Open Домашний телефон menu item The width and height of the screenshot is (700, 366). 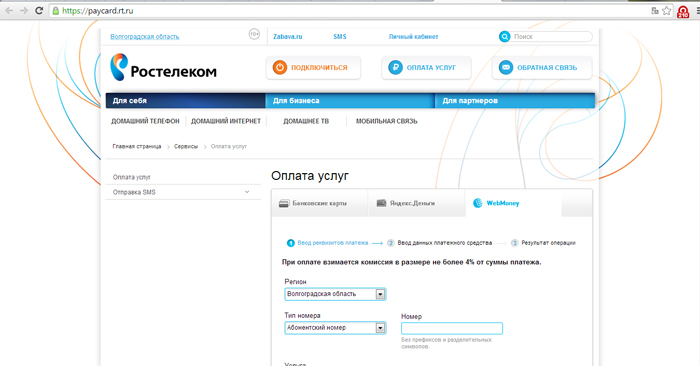click(x=145, y=121)
